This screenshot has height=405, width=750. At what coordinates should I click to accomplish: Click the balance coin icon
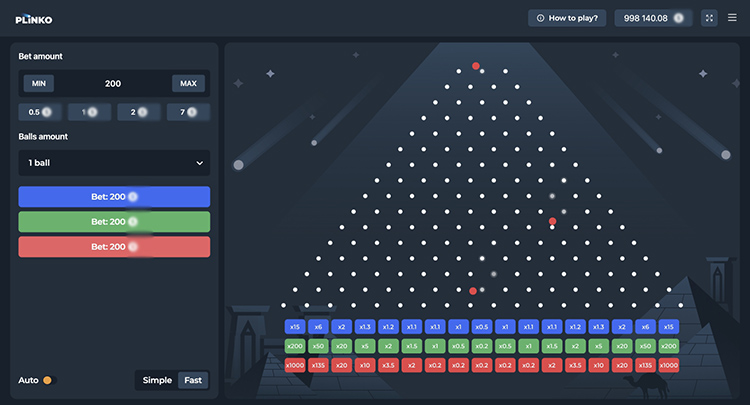pyautogui.click(x=679, y=18)
